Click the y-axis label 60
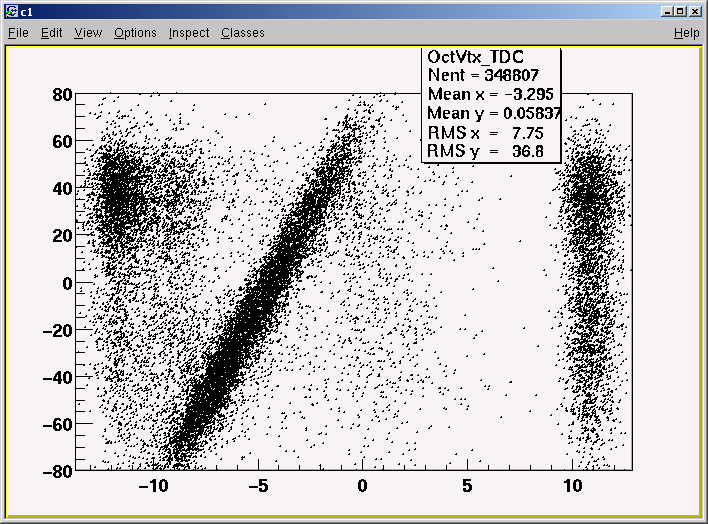The image size is (708, 524). click(62, 142)
